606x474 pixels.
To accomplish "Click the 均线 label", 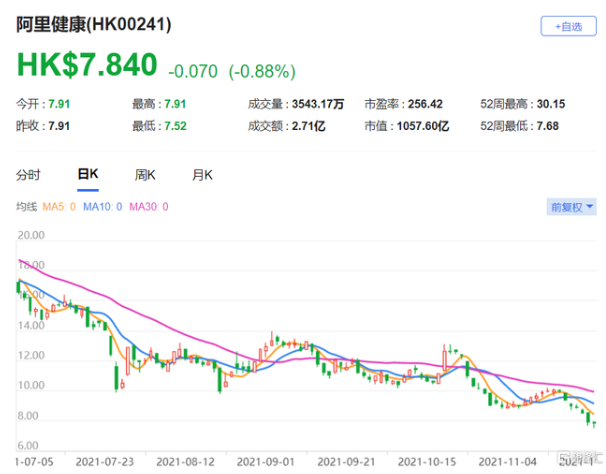I will (x=26, y=207).
